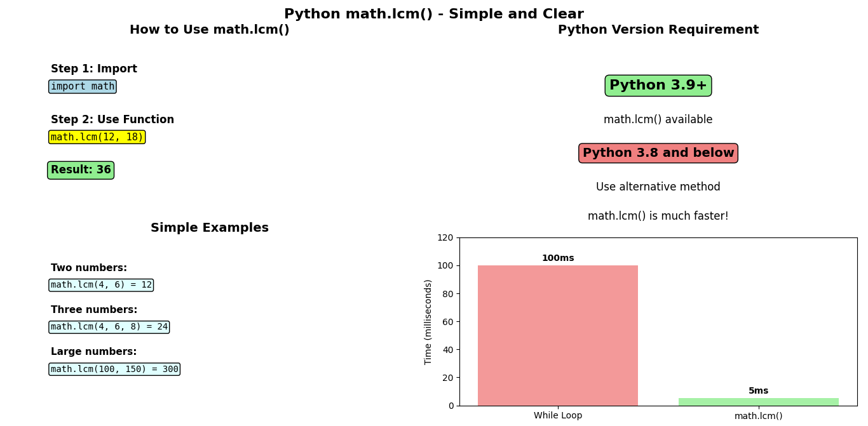
Task: Select the 'Python 3.9+' green badge
Action: (658, 86)
